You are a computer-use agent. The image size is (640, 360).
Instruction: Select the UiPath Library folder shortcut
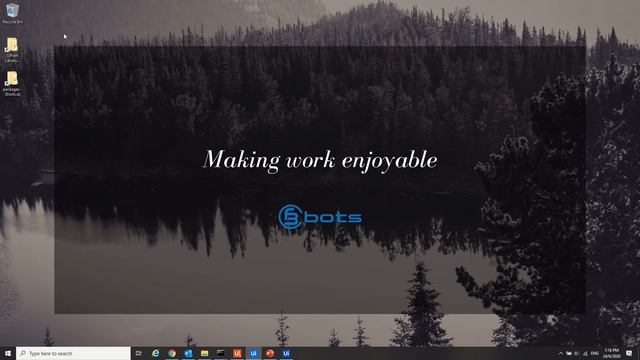pyautogui.click(x=12, y=50)
